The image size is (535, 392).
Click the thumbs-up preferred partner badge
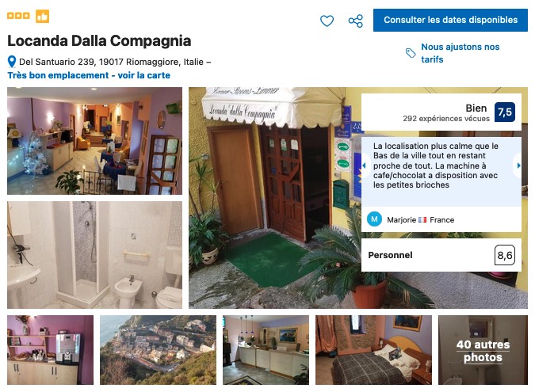coord(43,16)
